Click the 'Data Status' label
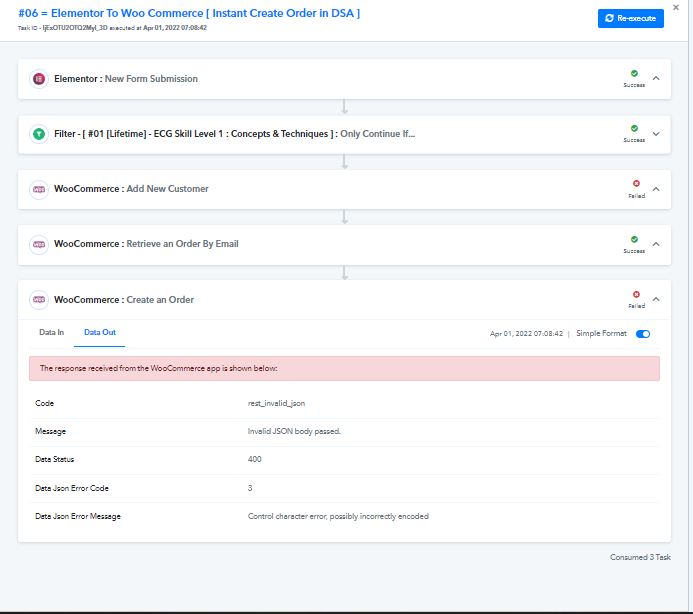The height and width of the screenshot is (614, 693). (54, 459)
